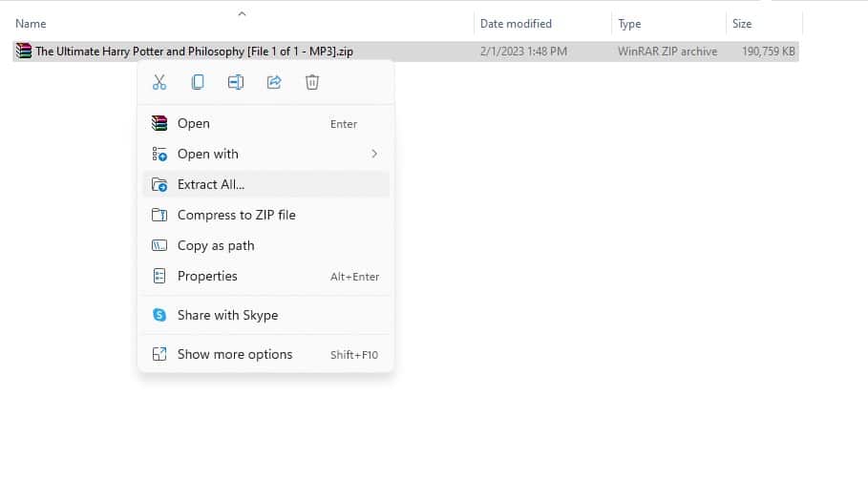Click the Delete trash can icon
The height and width of the screenshot is (479, 868).
coord(312,82)
